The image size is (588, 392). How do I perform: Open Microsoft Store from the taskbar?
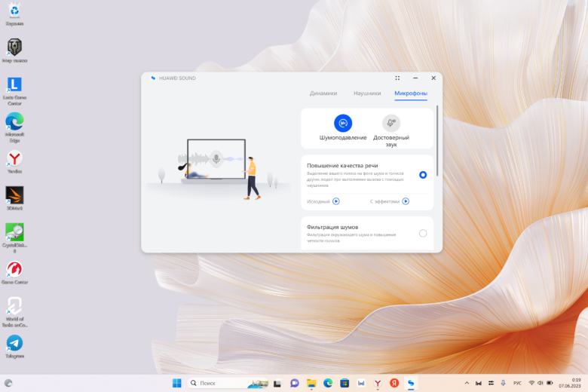coord(345,383)
